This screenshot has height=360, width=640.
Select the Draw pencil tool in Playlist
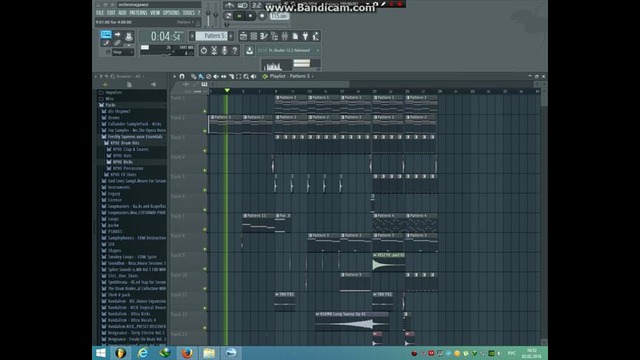pyautogui.click(x=193, y=76)
